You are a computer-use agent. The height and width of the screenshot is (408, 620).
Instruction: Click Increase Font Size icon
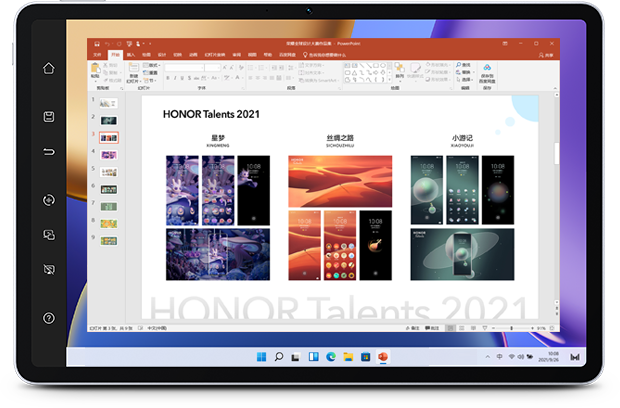pos(225,68)
